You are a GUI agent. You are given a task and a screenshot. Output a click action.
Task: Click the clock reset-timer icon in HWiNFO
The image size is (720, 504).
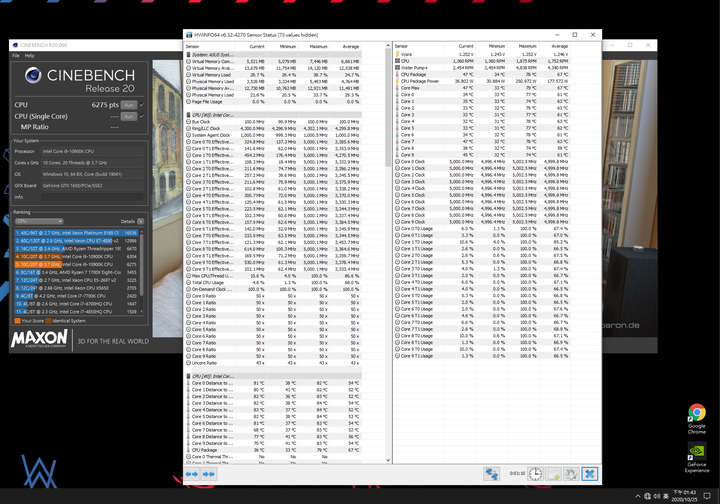click(x=535, y=474)
